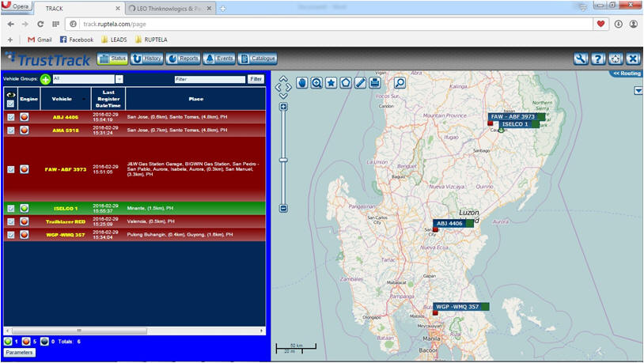Screen dimensions: 644x363
Task: Click the star favorites map tool
Action: coord(331,83)
